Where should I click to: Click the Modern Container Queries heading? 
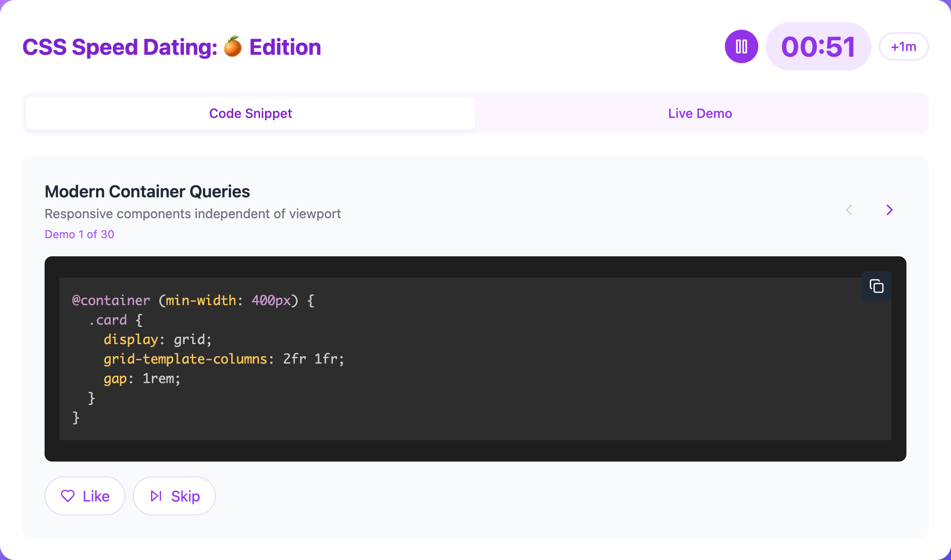pos(147,191)
